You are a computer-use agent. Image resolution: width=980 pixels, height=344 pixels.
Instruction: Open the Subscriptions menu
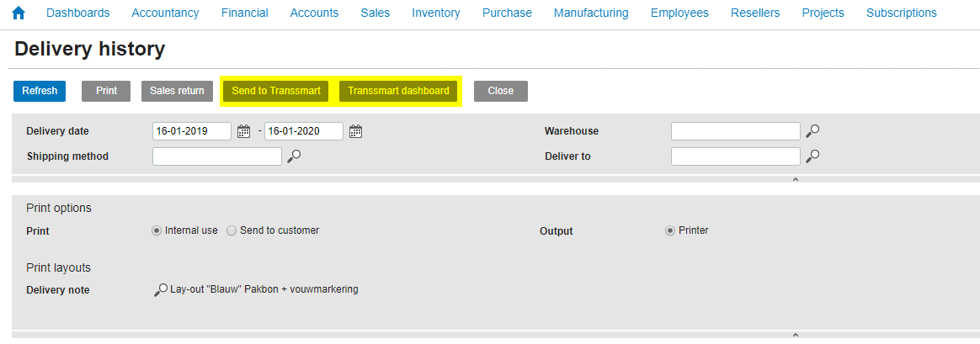tap(901, 13)
